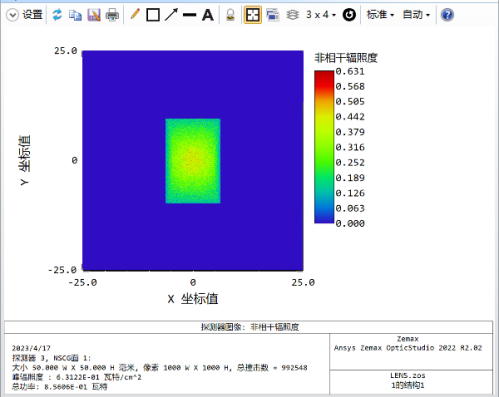Select the rectangle drawing tool
Image resolution: width=499 pixels, height=397 pixels.
153,15
